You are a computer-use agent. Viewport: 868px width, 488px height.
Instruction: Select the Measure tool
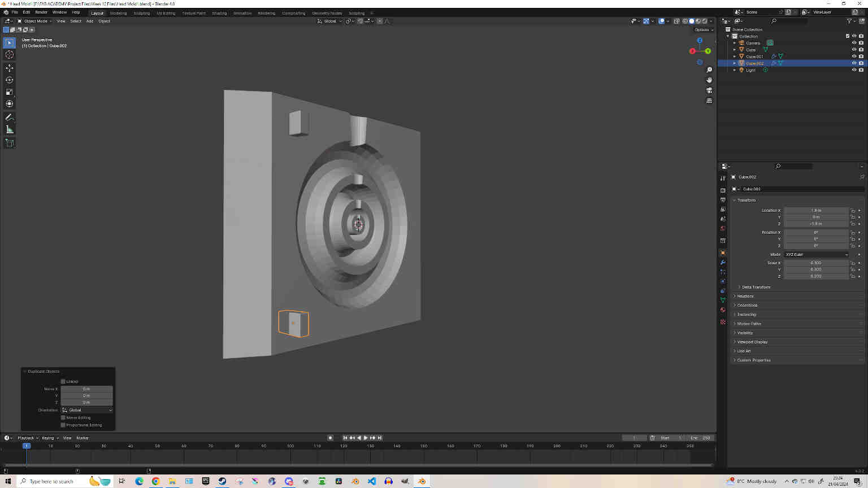click(9, 129)
